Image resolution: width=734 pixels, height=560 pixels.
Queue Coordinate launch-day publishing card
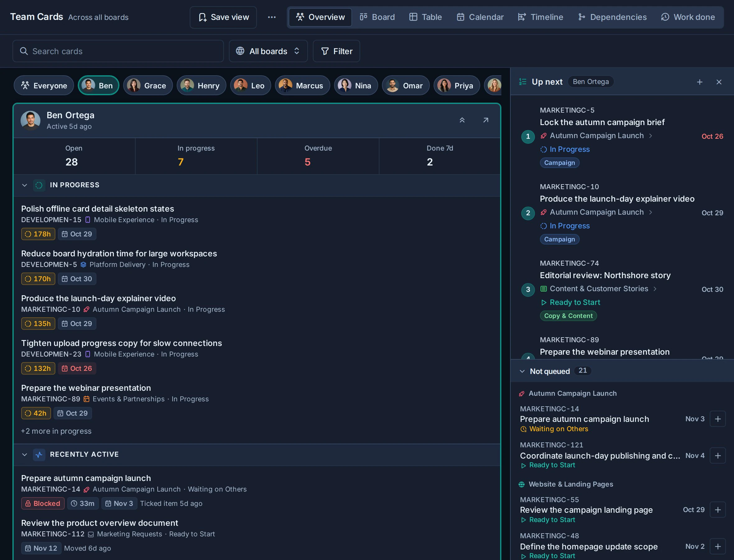718,455
